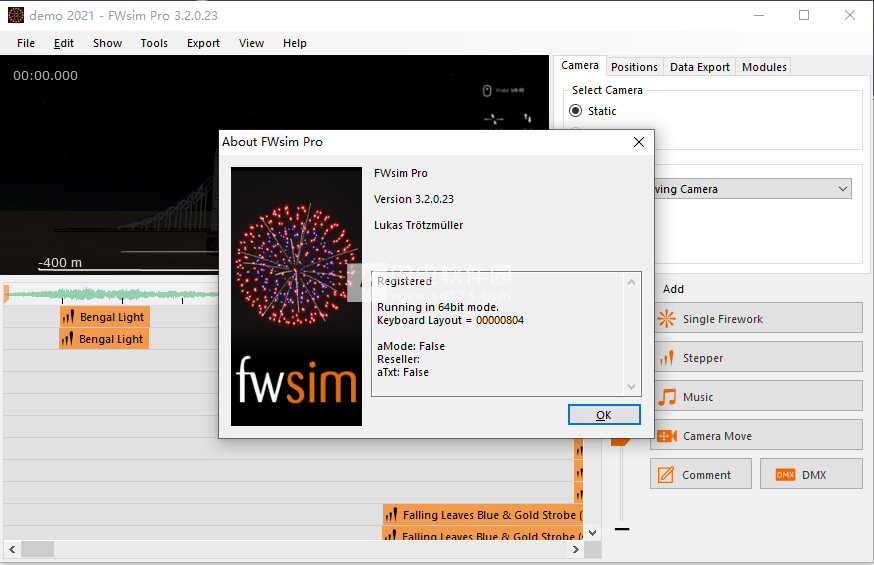Select the second Bengal Light clip

point(104,339)
